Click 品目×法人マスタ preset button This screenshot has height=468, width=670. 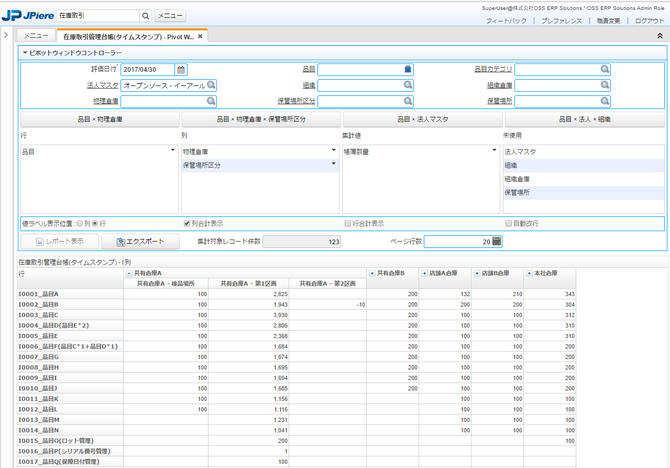[x=423, y=120]
